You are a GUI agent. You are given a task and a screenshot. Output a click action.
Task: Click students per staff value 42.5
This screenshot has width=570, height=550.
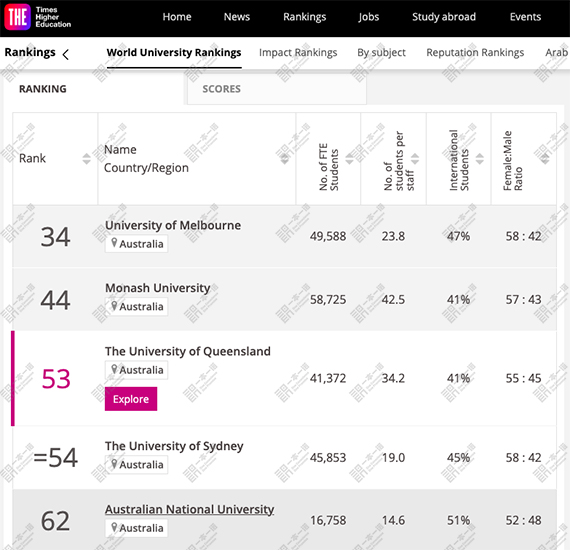(x=393, y=300)
